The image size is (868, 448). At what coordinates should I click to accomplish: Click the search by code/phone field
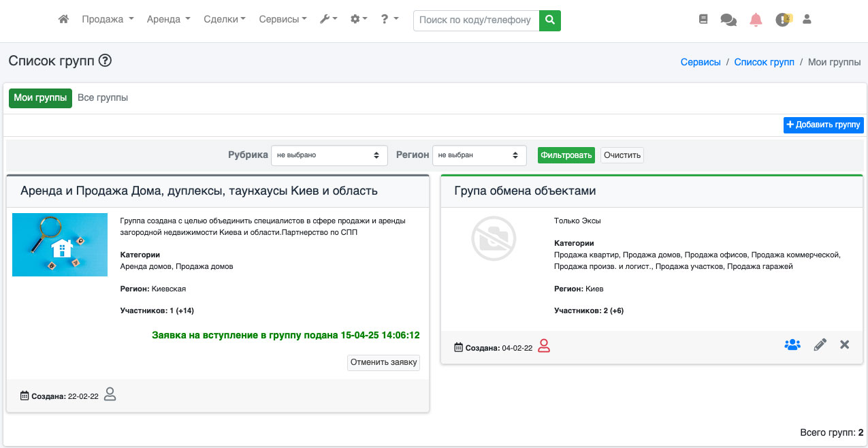(x=476, y=20)
